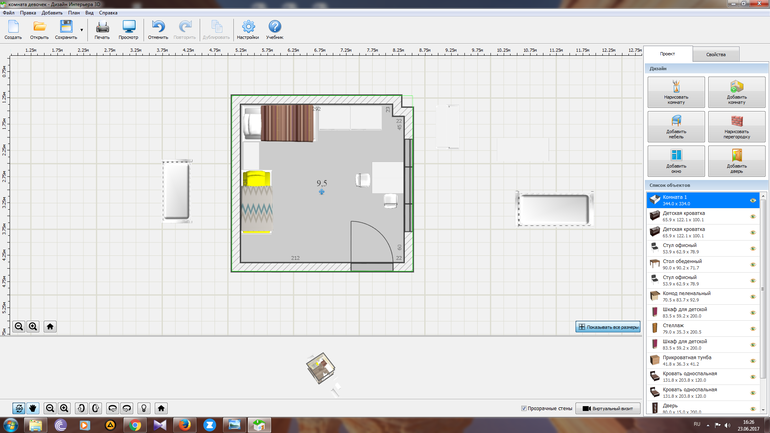Click Add door (Добавить дверь) button
770x433 pixels.
(736, 161)
